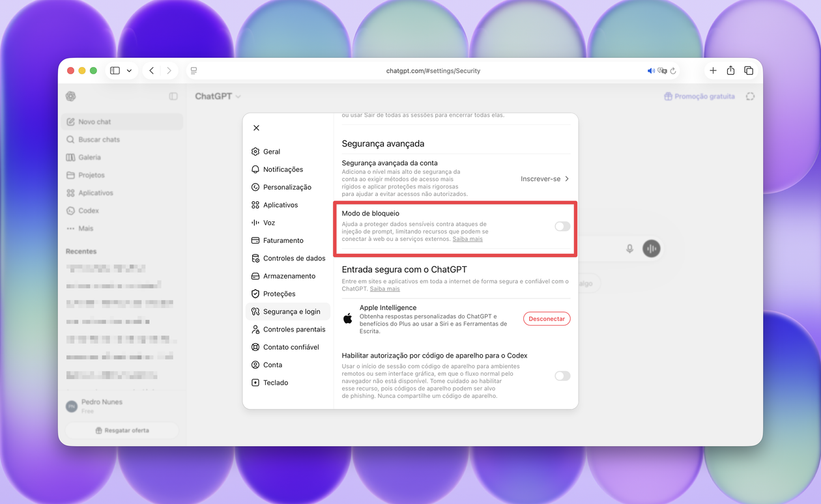This screenshot has width=821, height=504.
Task: Click the icon beside Controles parentais
Action: click(x=255, y=329)
